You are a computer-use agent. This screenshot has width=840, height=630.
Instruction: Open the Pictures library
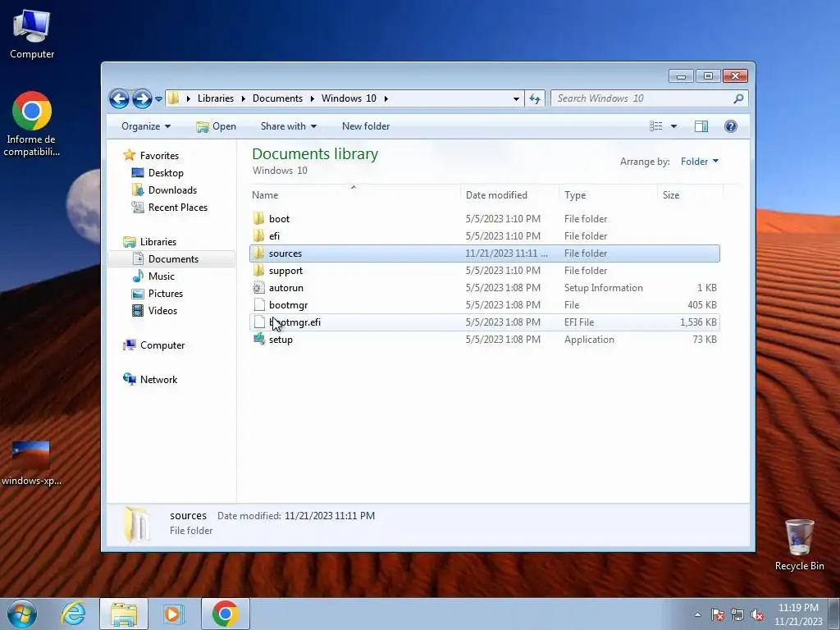pos(166,294)
